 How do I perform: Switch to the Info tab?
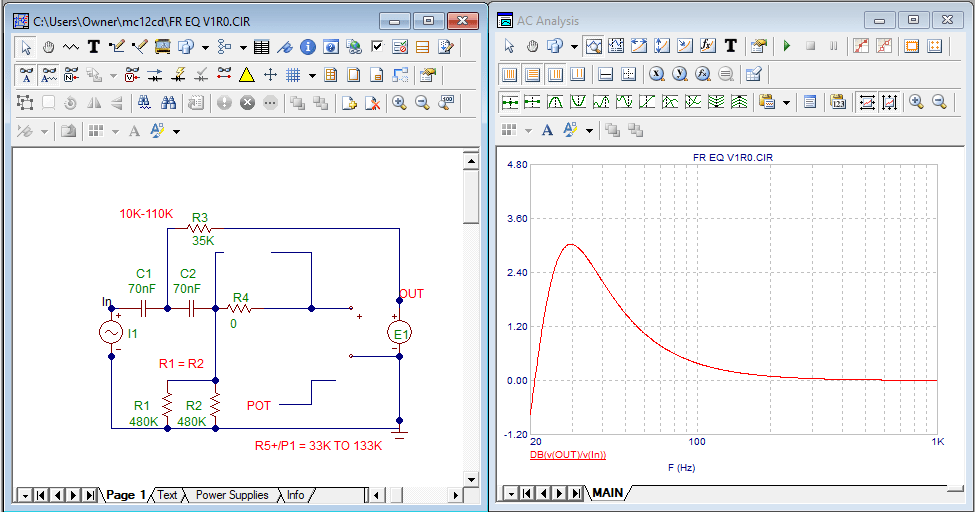point(295,495)
